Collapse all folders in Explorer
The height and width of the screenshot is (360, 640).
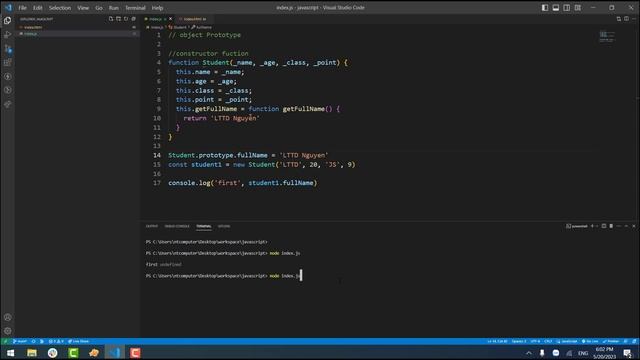pyautogui.click(x=133, y=19)
